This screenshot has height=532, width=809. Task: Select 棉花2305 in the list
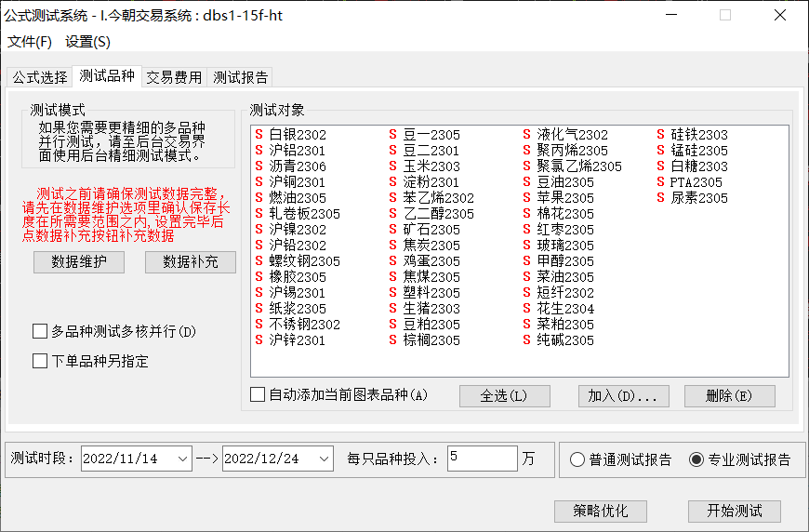565,214
